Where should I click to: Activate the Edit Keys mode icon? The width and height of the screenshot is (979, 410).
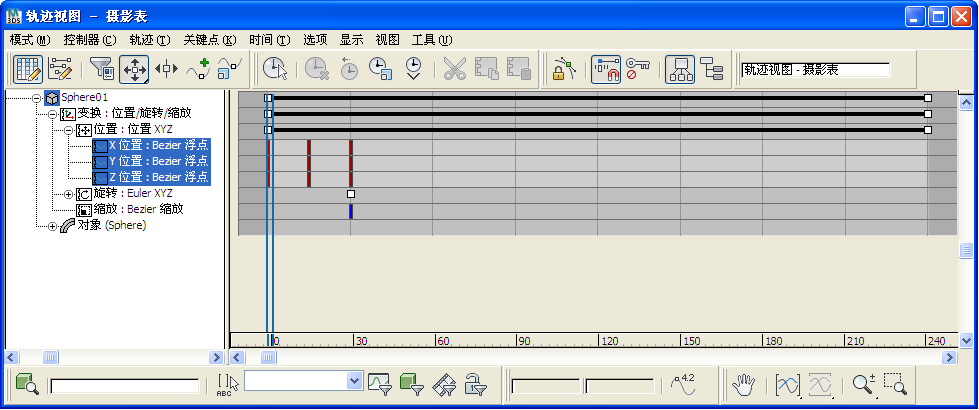click(27, 69)
